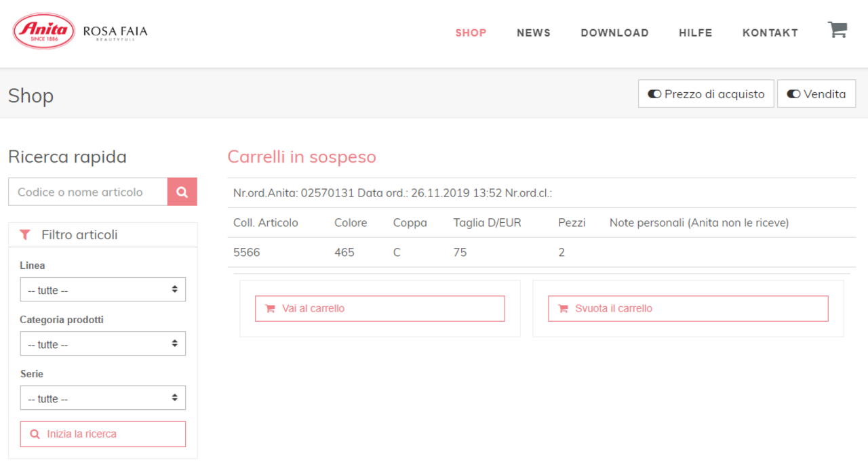Click the Anita logo
This screenshot has width=868, height=462.
click(44, 31)
